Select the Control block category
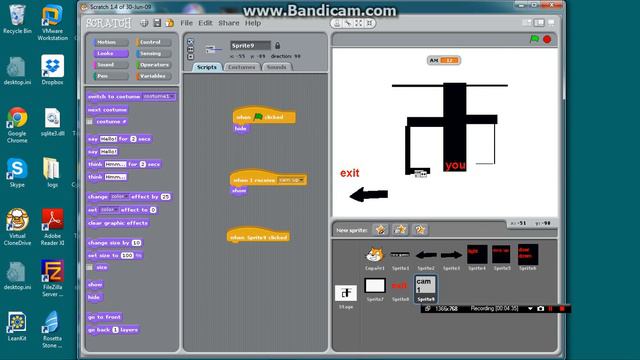 coord(153,42)
